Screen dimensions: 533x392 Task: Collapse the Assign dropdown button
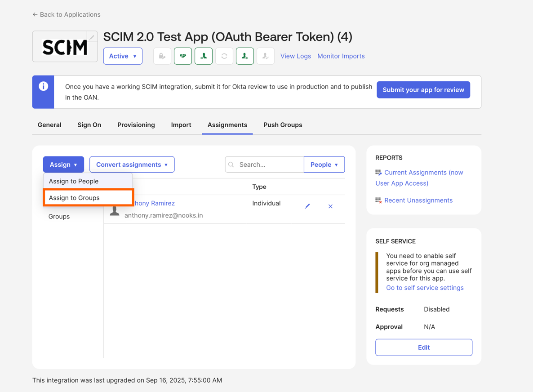(63, 165)
